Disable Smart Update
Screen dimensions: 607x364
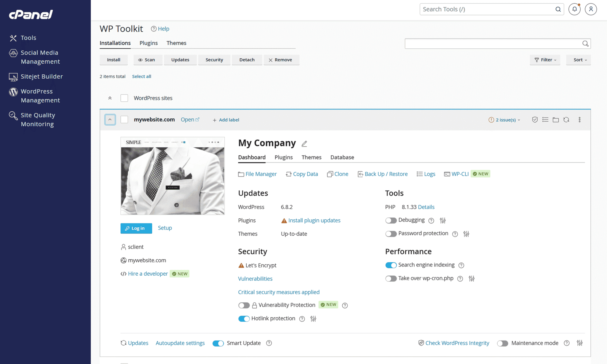[x=218, y=343]
